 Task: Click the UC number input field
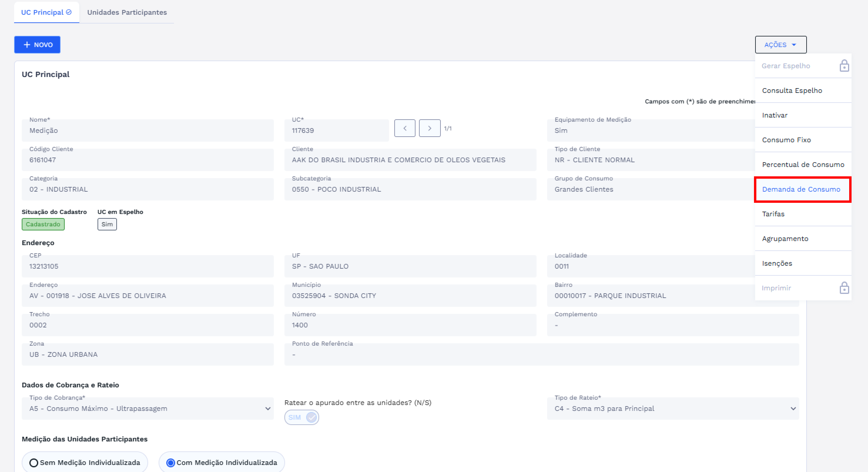(x=336, y=130)
